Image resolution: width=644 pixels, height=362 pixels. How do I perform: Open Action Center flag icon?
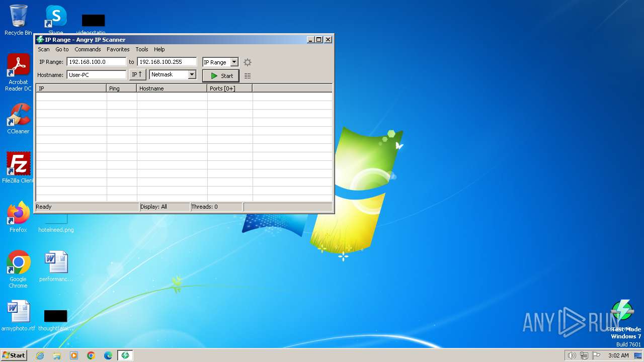(597, 355)
